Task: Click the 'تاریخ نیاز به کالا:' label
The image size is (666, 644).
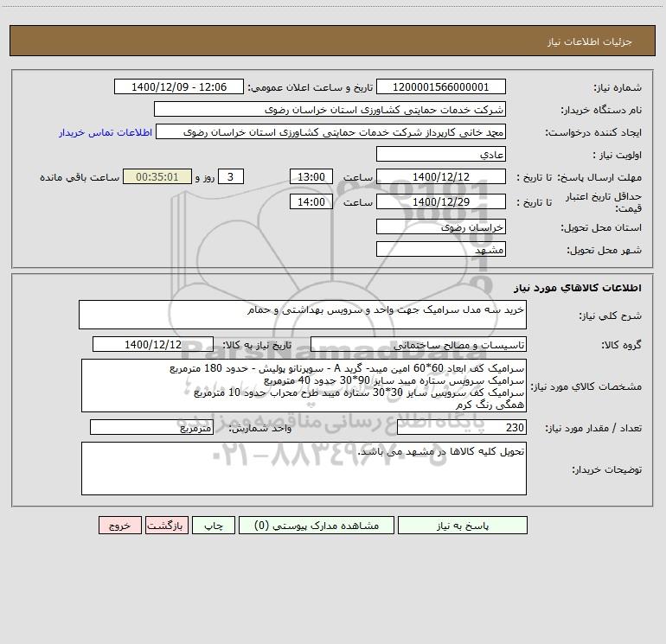Action: point(258,345)
